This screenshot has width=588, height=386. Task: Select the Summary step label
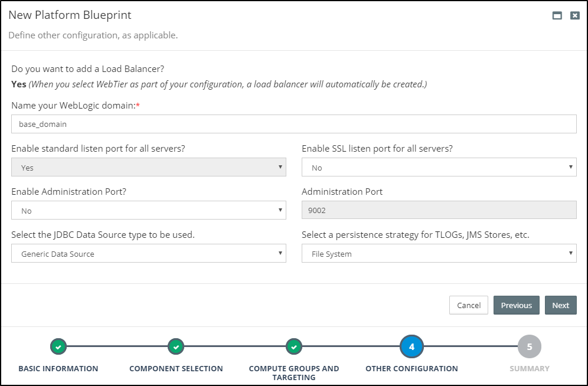tap(529, 368)
